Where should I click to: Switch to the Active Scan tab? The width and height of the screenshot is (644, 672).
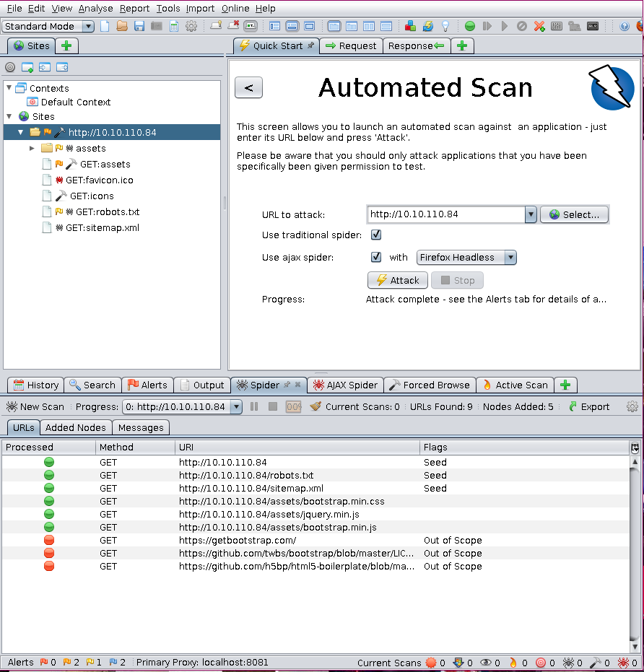pyautogui.click(x=515, y=385)
